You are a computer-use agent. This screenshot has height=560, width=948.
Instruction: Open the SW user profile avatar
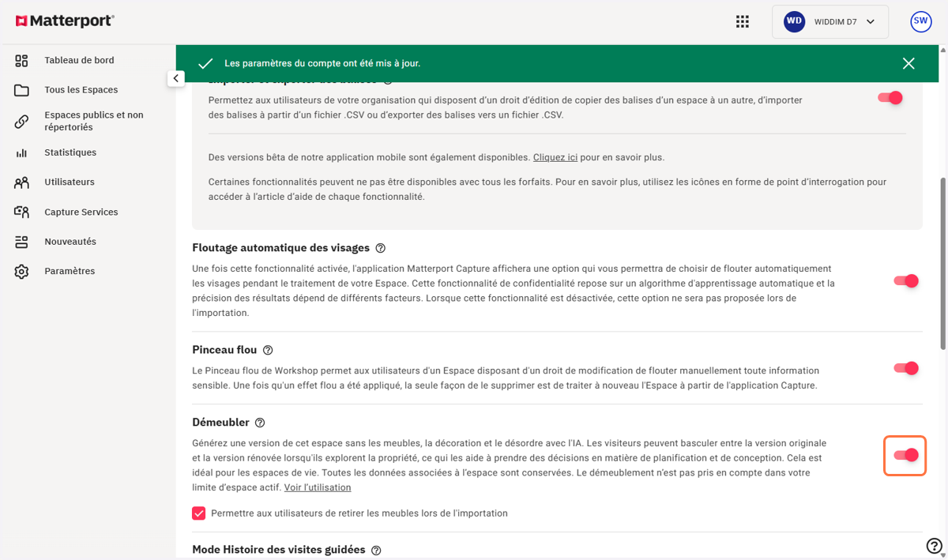[x=921, y=22]
